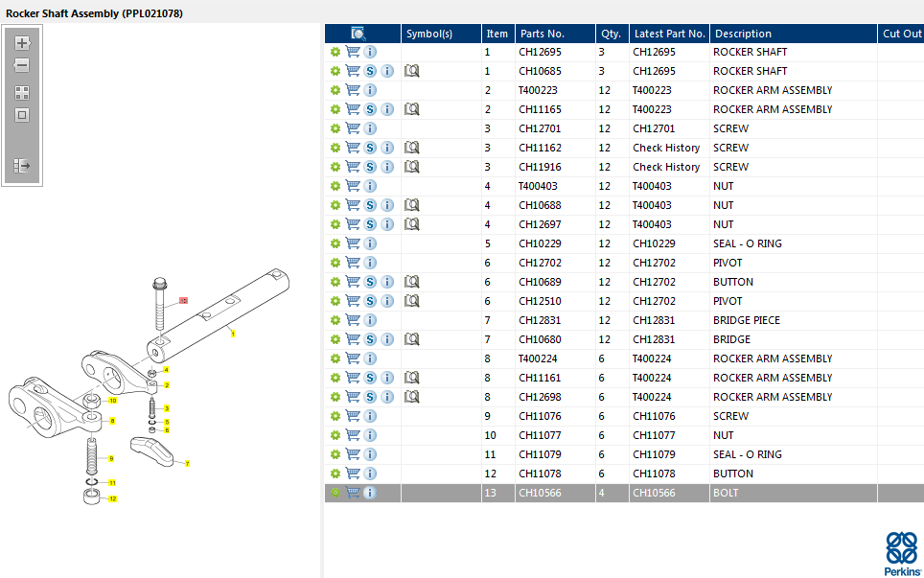
Task: Select callout 9 beside the screw
Action: (x=111, y=458)
